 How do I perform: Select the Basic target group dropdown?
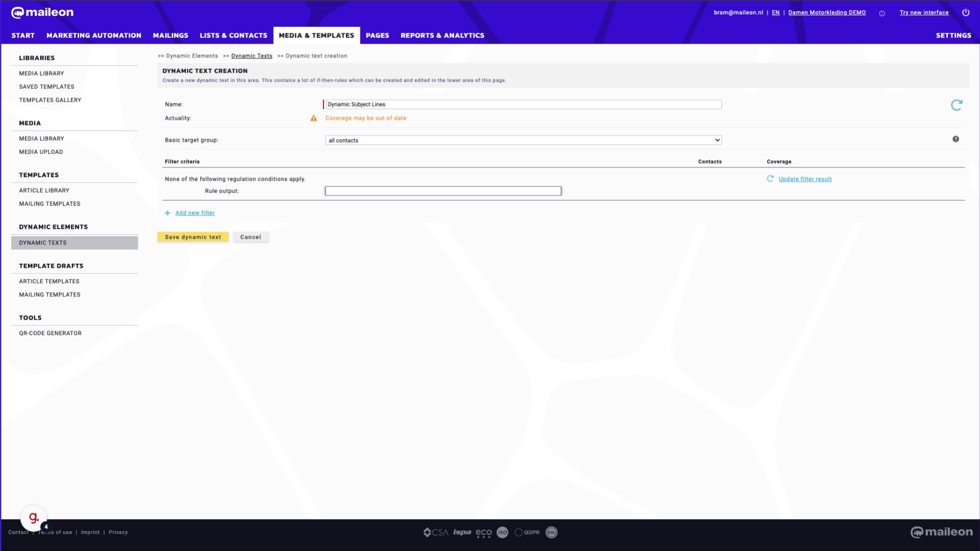[x=522, y=140]
